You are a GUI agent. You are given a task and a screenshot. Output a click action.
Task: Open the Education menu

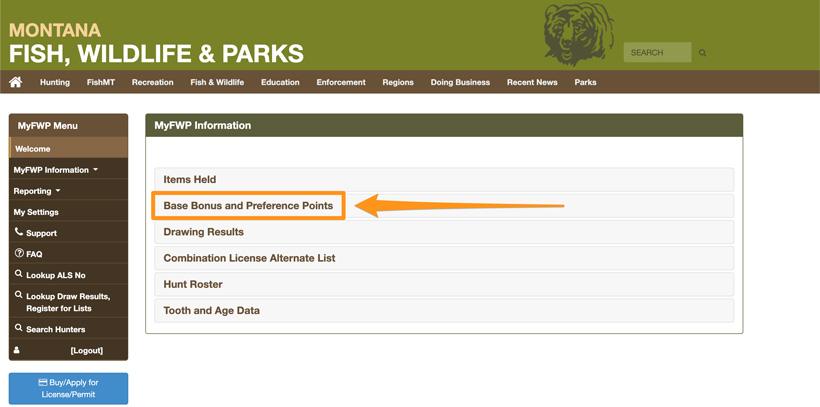tap(280, 82)
